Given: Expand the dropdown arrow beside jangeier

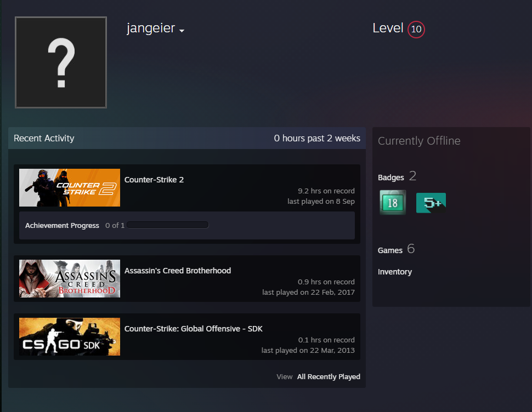Looking at the screenshot, I should (x=182, y=31).
